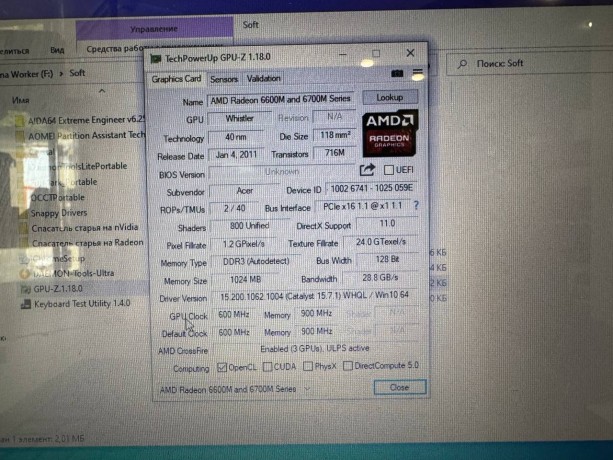Click the Keyboard Test Utility 1.4.0 file icon
This screenshot has height=460, width=613.
pos(26,304)
